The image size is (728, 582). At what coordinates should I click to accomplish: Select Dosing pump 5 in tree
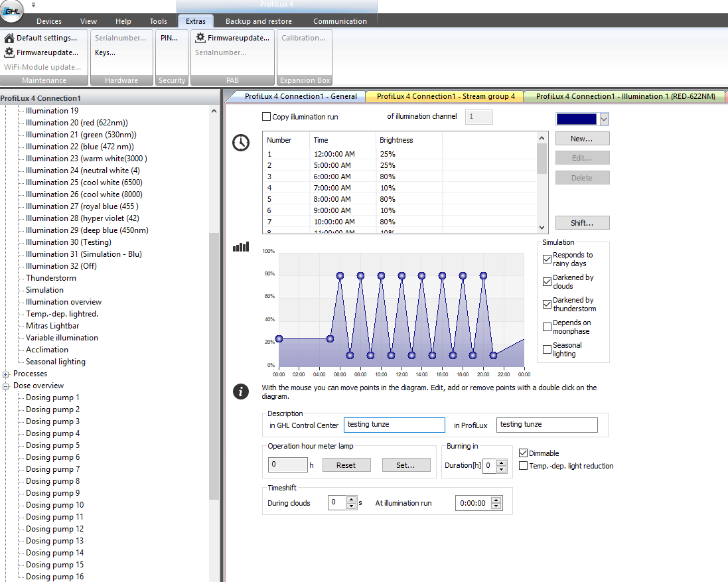pos(52,445)
